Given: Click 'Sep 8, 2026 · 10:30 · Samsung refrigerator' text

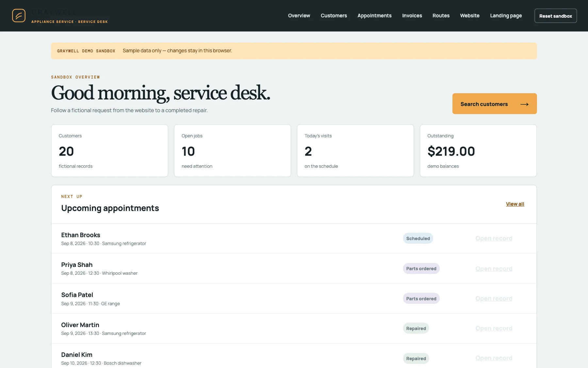Looking at the screenshot, I should [104, 244].
